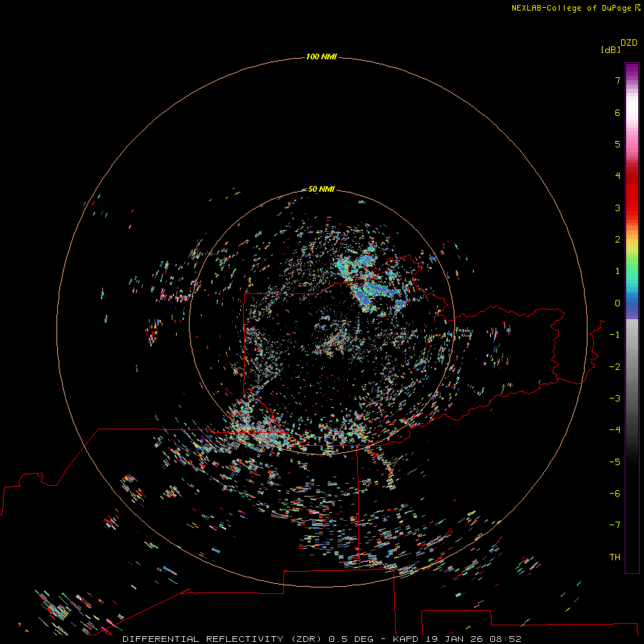
Task: Click the 6 value on color scale
Action: click(618, 112)
